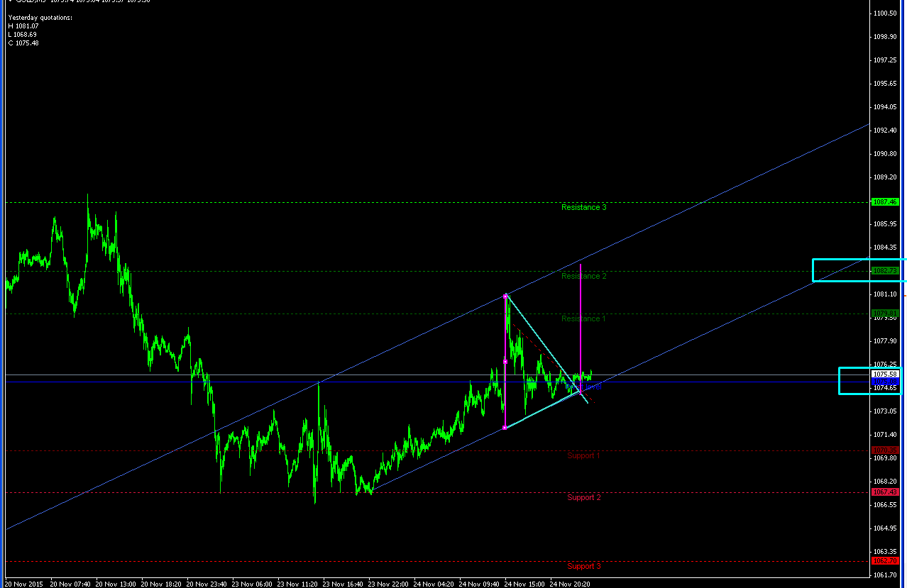Click the Support 3 label
Image resolution: width=907 pixels, height=588 pixels.
click(583, 566)
